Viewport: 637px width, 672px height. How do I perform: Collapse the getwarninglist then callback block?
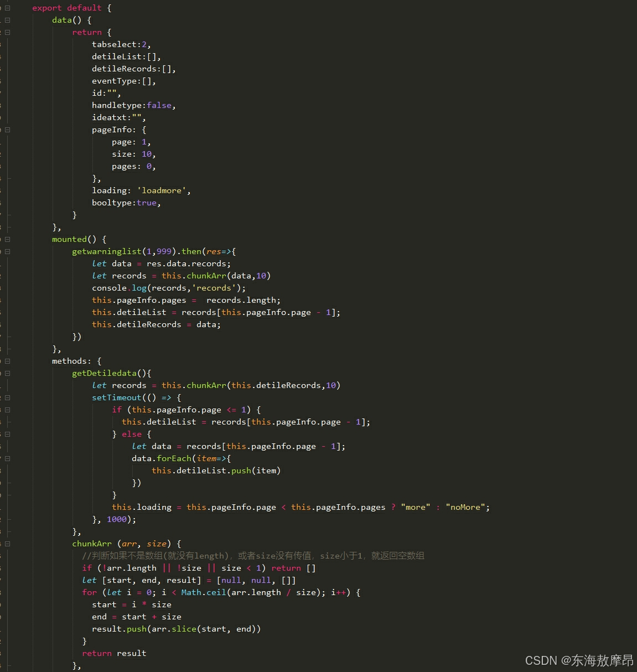click(x=7, y=251)
